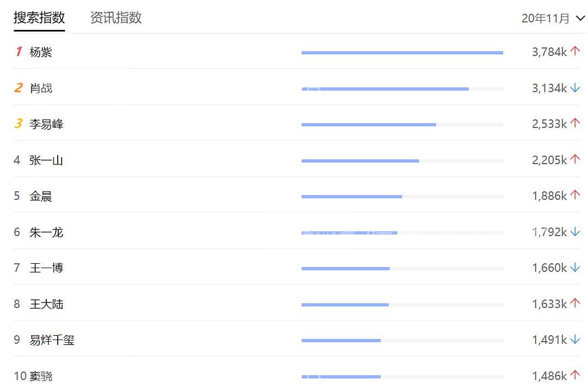Viewport: 588px width, 388px height.
Task: Click the chevron beside 20年11月
Action: tap(580, 18)
